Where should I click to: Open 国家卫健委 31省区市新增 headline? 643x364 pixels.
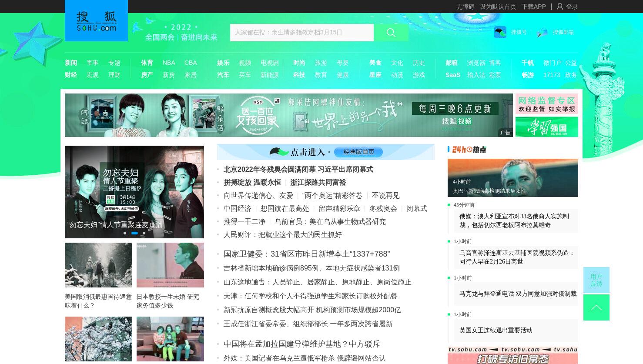[x=307, y=254]
